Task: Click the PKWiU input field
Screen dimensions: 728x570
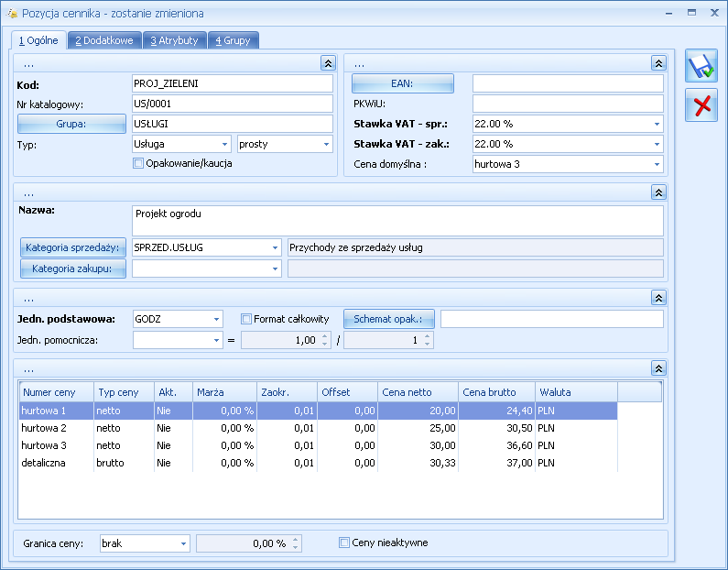Action: 568,104
